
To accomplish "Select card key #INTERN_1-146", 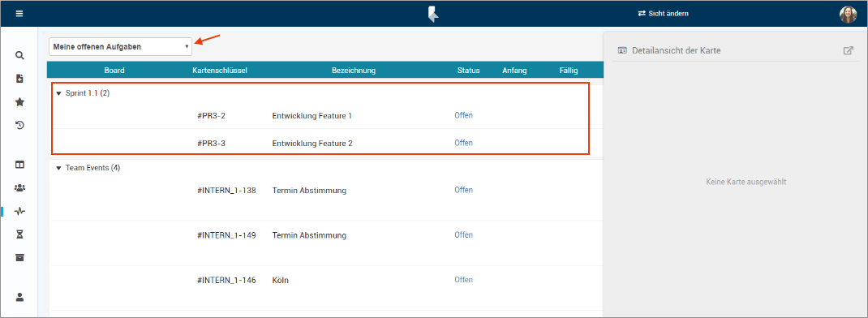I will [x=226, y=281].
